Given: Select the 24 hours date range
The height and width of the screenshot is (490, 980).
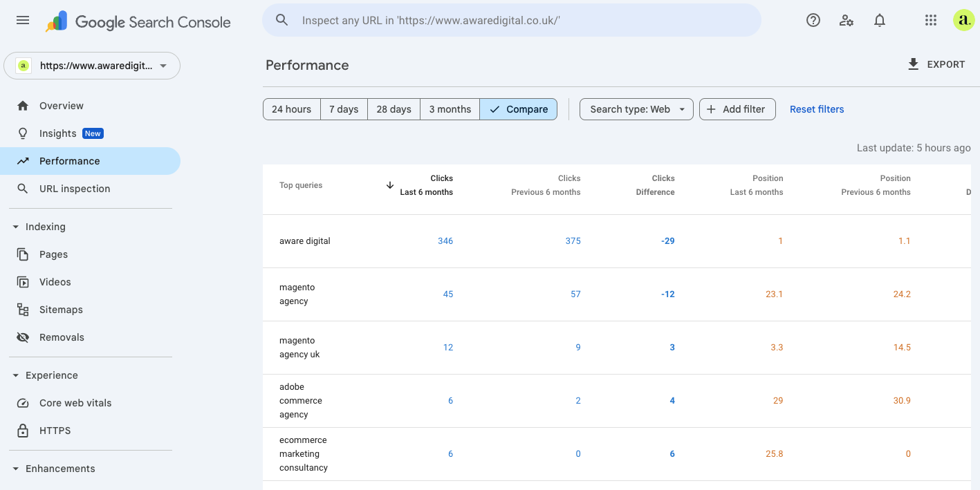Looking at the screenshot, I should pyautogui.click(x=291, y=109).
